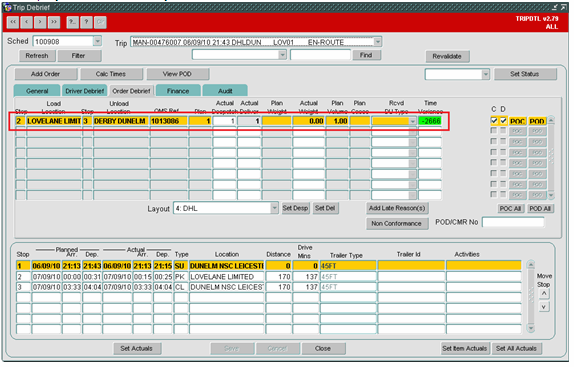Click the Calc Times button
Viewport: 574px width, 367px height.
tap(111, 74)
